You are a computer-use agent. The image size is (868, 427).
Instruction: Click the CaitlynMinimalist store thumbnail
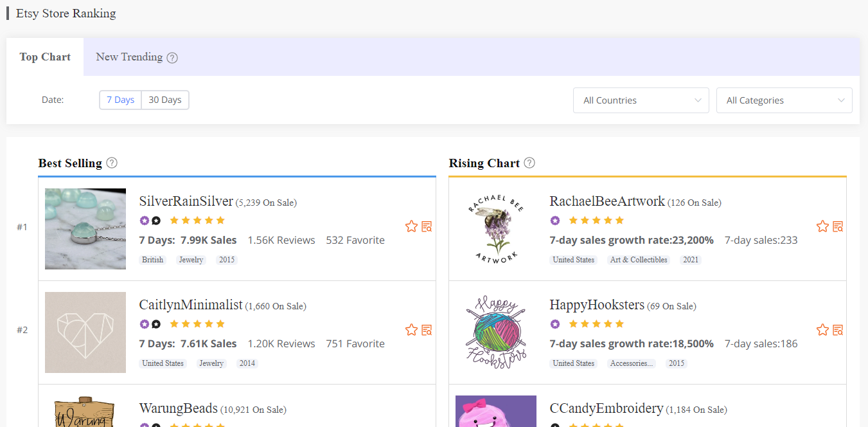85,332
